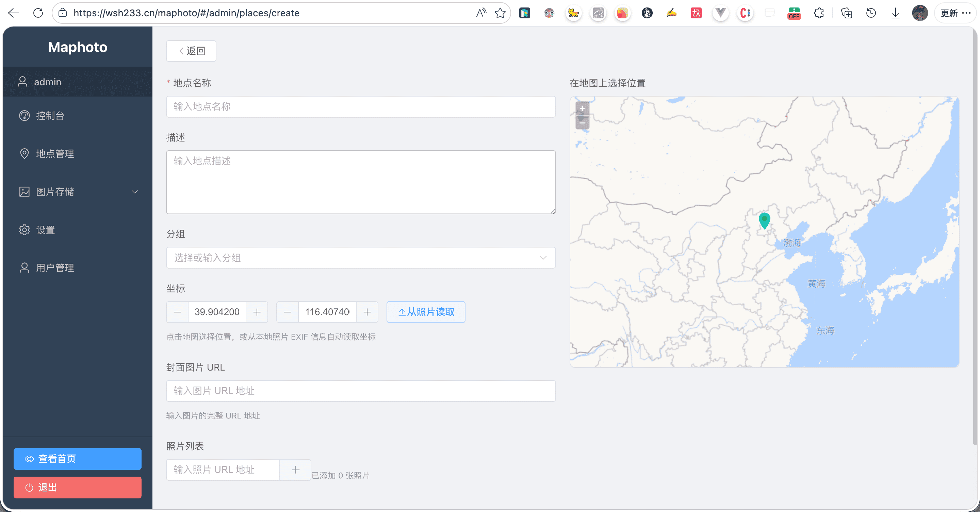Open the 分组 group selection dropdown
The width and height of the screenshot is (980, 512).
pos(360,258)
